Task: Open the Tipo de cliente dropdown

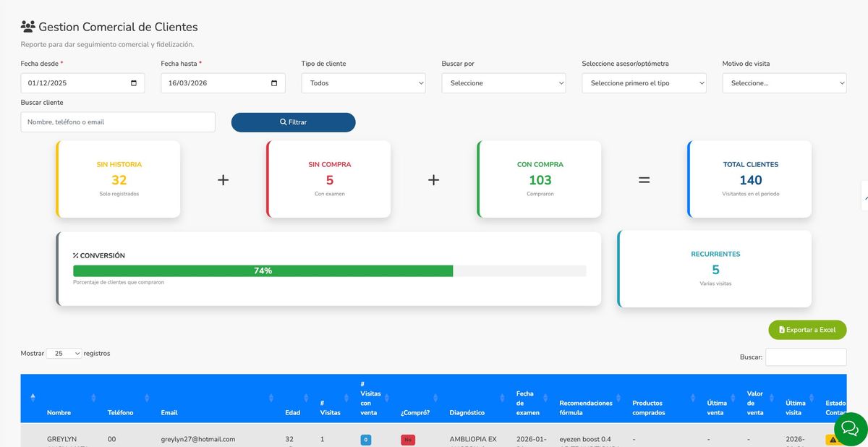Action: click(x=363, y=82)
